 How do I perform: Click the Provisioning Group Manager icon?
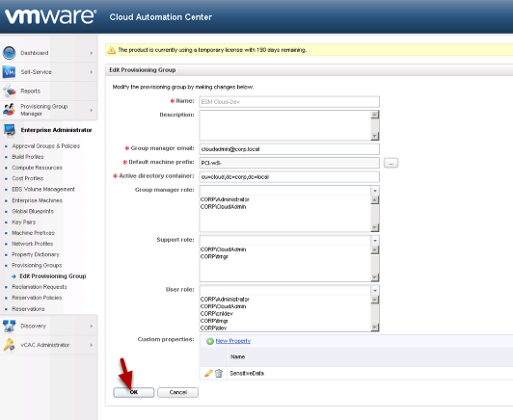(10, 110)
